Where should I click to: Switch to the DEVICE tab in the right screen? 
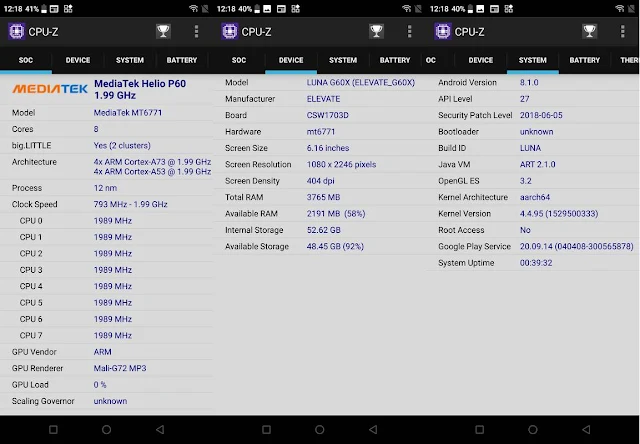coord(480,60)
